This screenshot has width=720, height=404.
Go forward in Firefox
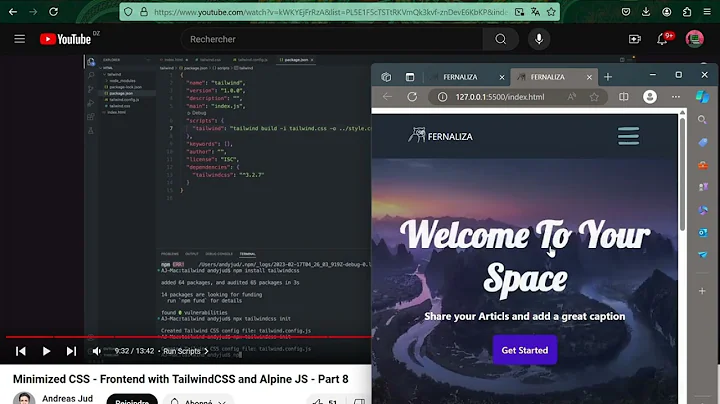[x=33, y=11]
